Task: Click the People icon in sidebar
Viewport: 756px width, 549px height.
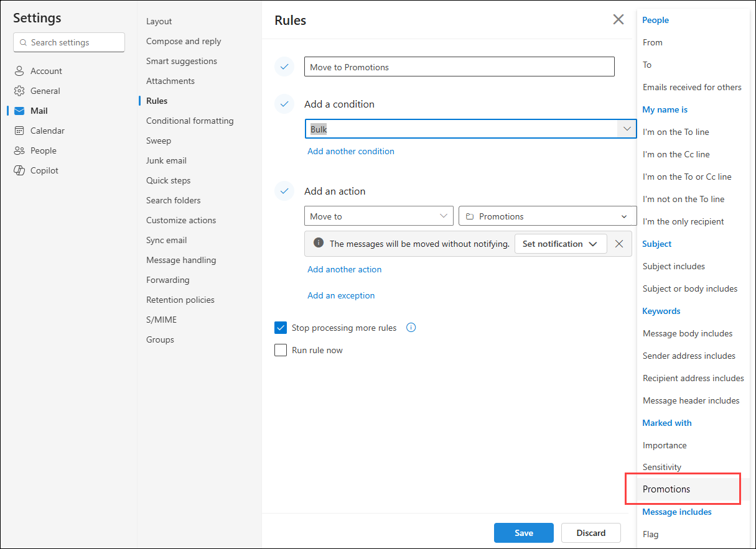Action: [19, 150]
